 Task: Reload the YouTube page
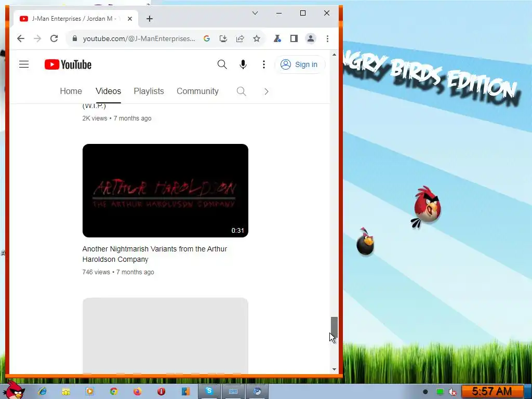(x=54, y=38)
